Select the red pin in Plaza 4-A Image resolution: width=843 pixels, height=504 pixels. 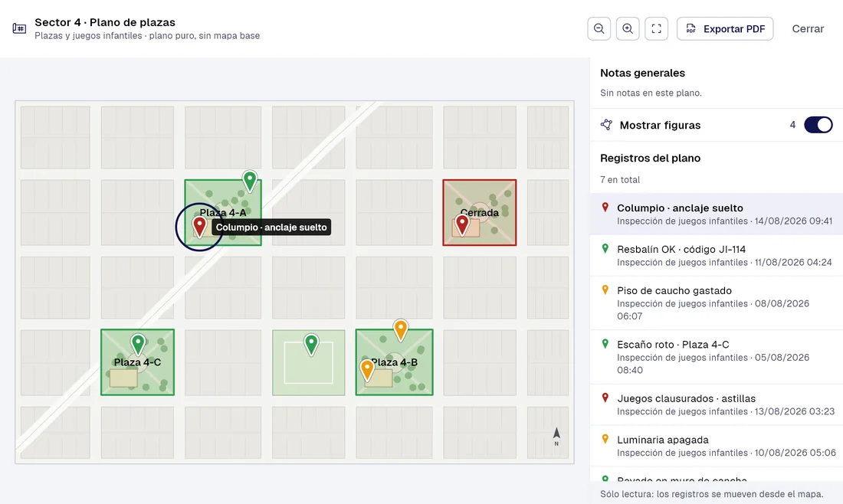point(199,227)
